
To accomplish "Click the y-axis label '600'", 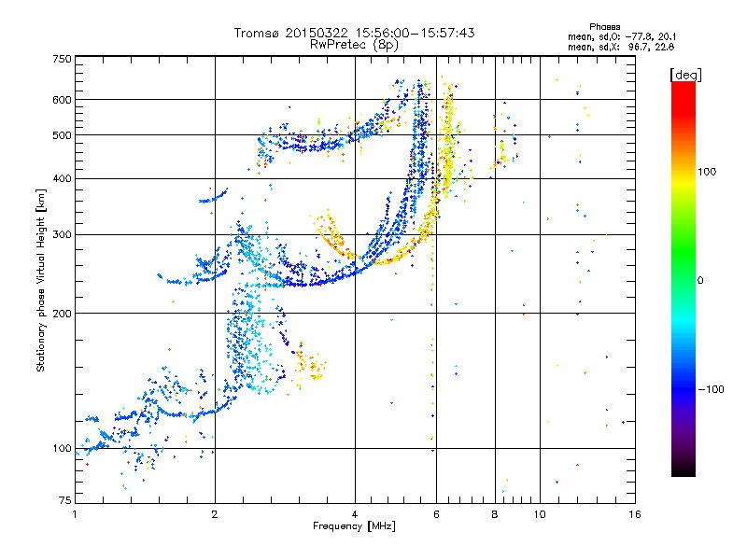I will click(x=62, y=100).
